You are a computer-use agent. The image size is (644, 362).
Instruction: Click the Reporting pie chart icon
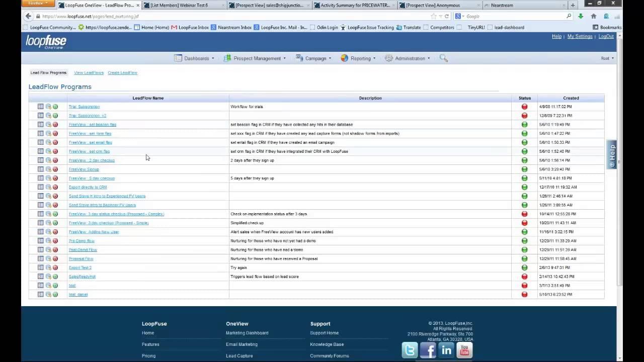345,58
